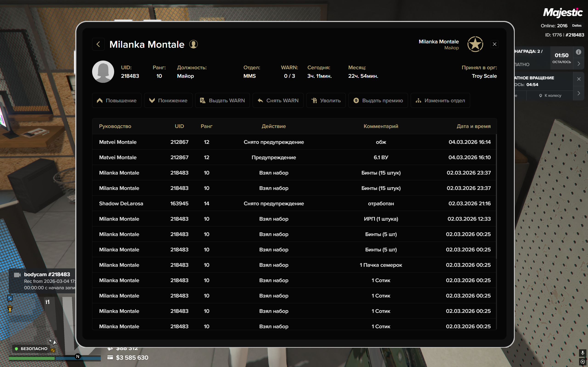Click the green health bar
This screenshot has height=367, width=588.
coord(32,358)
